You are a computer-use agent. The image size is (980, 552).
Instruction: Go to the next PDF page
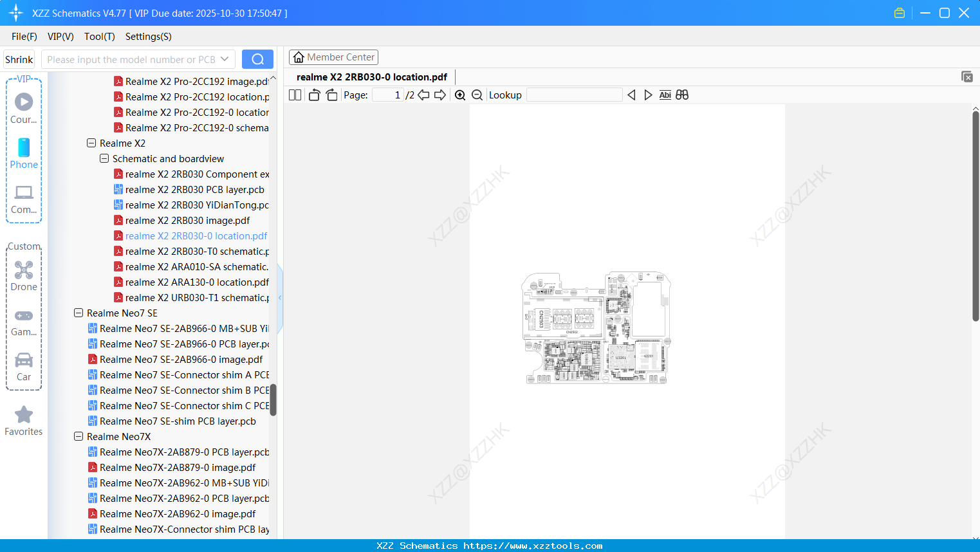pos(440,95)
